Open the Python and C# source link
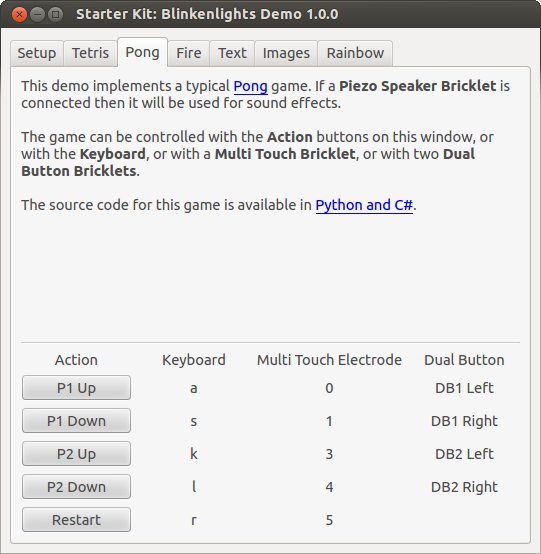 [x=364, y=205]
